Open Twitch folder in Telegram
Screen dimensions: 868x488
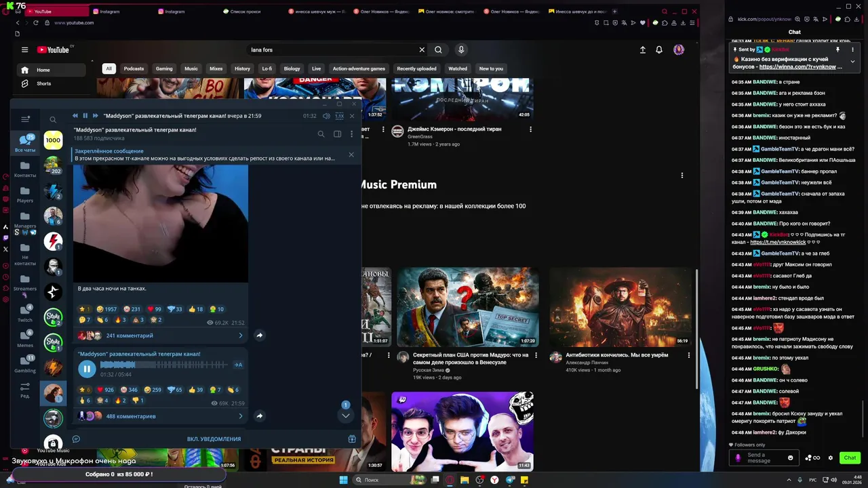(x=25, y=313)
